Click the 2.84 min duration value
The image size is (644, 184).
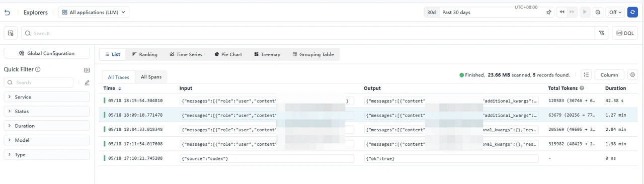615,129
